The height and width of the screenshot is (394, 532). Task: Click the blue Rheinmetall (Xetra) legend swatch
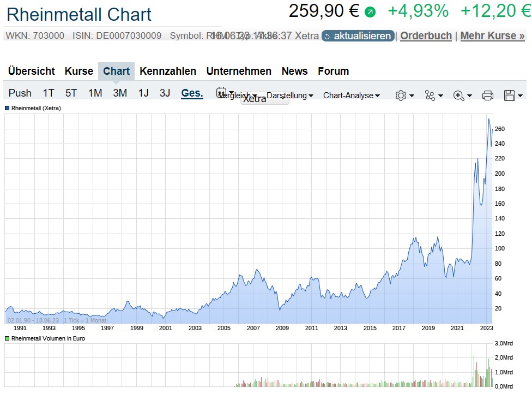pos(7,109)
